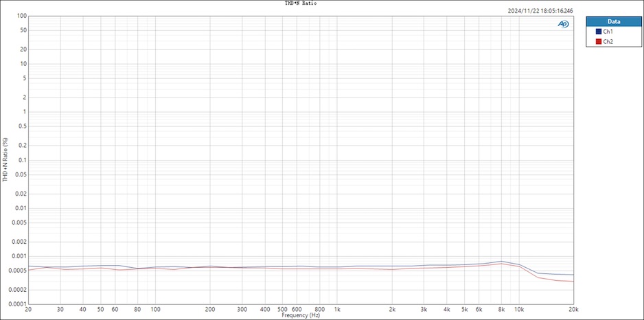Click the THD+N Ratio (%) y-axis label
Image resolution: width=644 pixels, height=320 pixels.
click(x=5, y=159)
